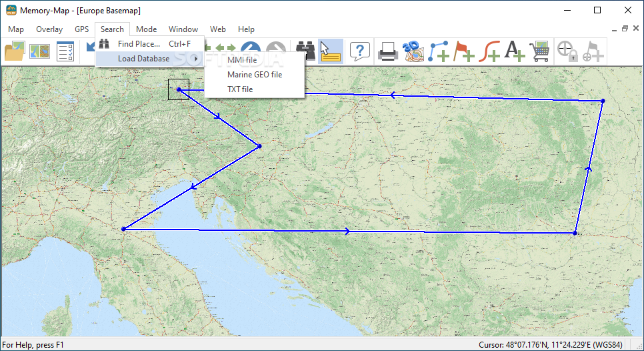Choose TXT file option
The width and height of the screenshot is (644, 351).
[255, 89]
